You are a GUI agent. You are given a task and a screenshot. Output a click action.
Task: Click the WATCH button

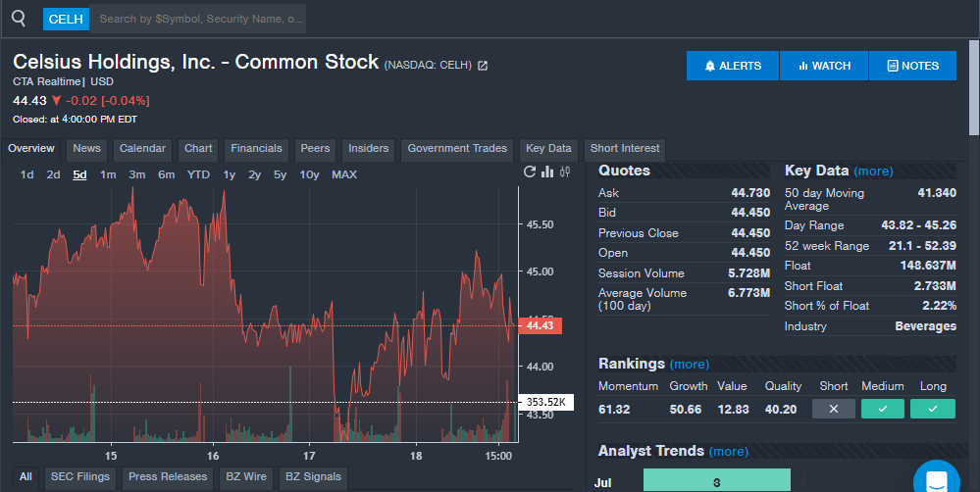point(824,66)
